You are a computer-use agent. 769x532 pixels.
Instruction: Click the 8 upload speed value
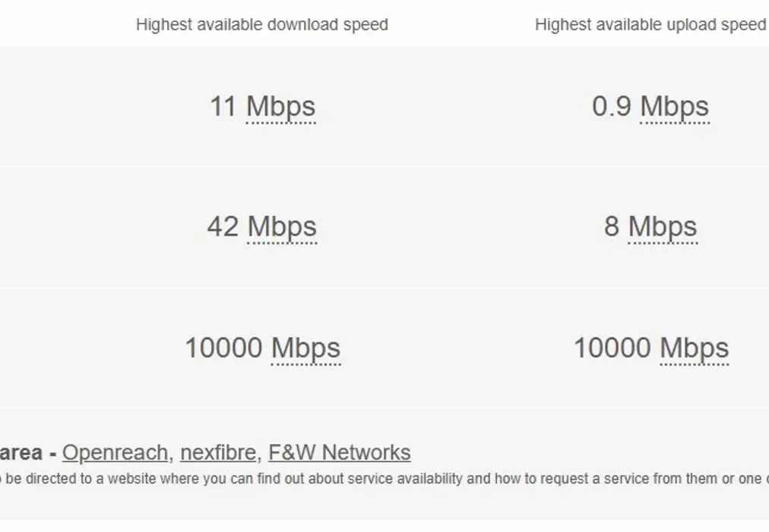(x=612, y=227)
